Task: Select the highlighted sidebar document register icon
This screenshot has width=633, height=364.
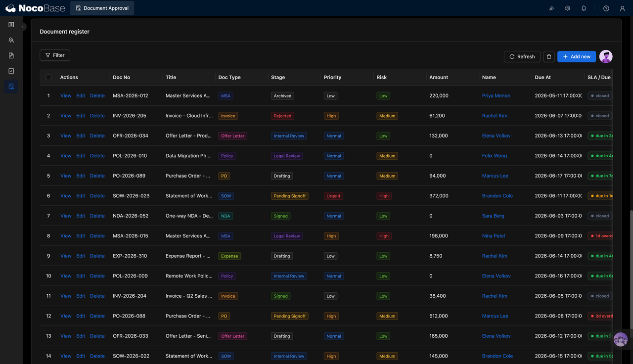Action: point(11,87)
